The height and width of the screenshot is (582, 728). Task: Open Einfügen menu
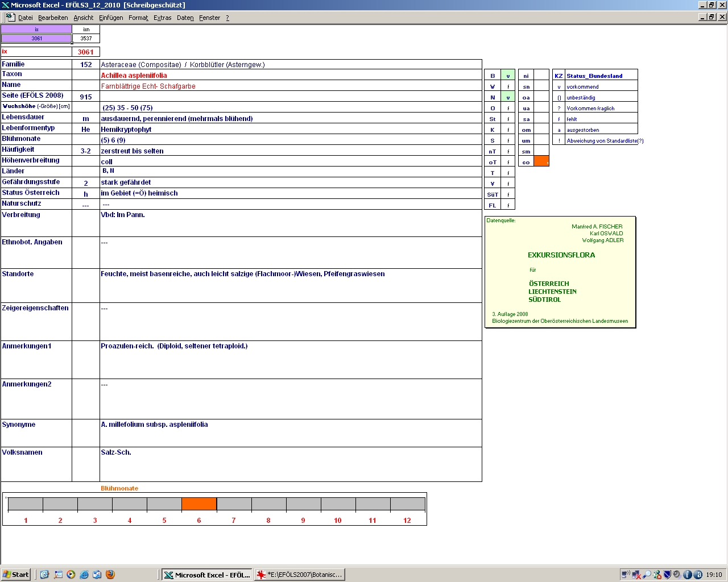click(x=111, y=18)
